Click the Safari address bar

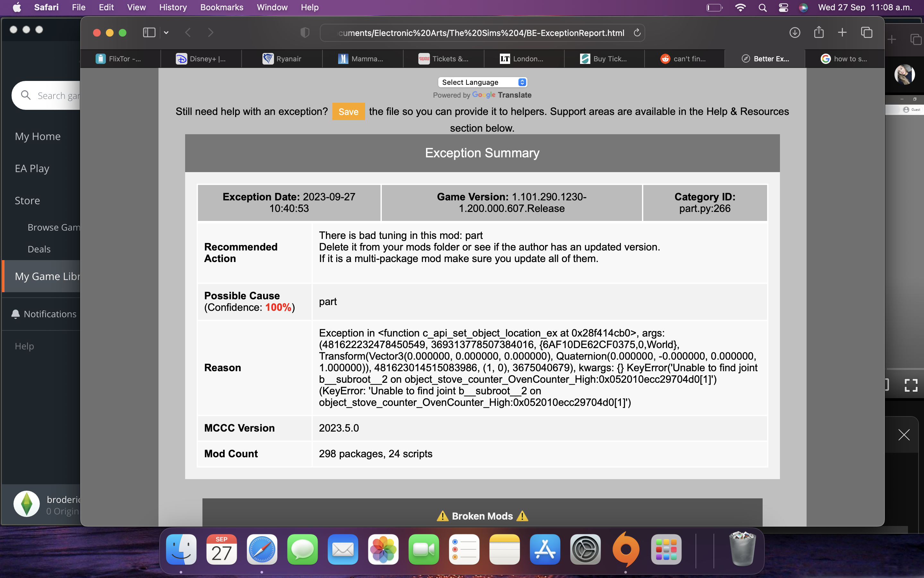click(x=482, y=33)
